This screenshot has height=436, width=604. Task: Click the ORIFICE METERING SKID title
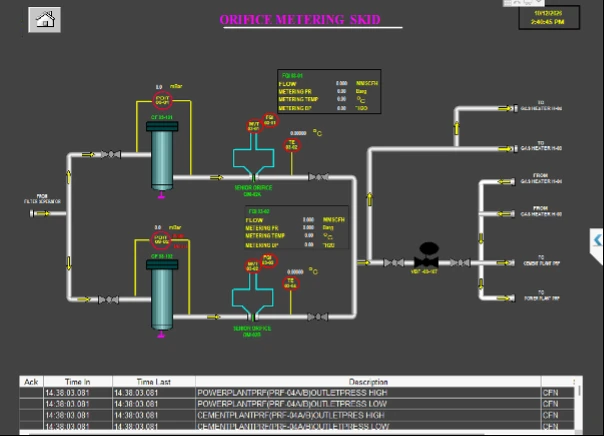click(300, 20)
